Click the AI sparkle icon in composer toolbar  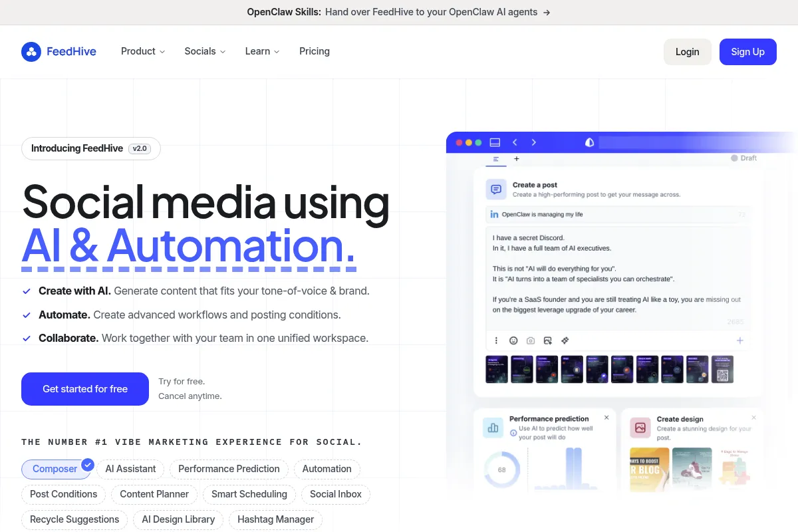[565, 340]
